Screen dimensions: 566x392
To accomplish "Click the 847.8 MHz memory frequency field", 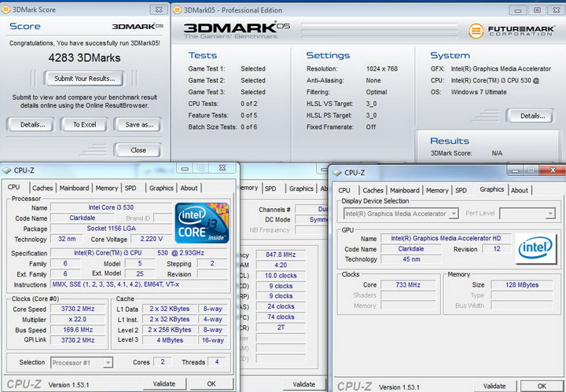I will (x=281, y=255).
